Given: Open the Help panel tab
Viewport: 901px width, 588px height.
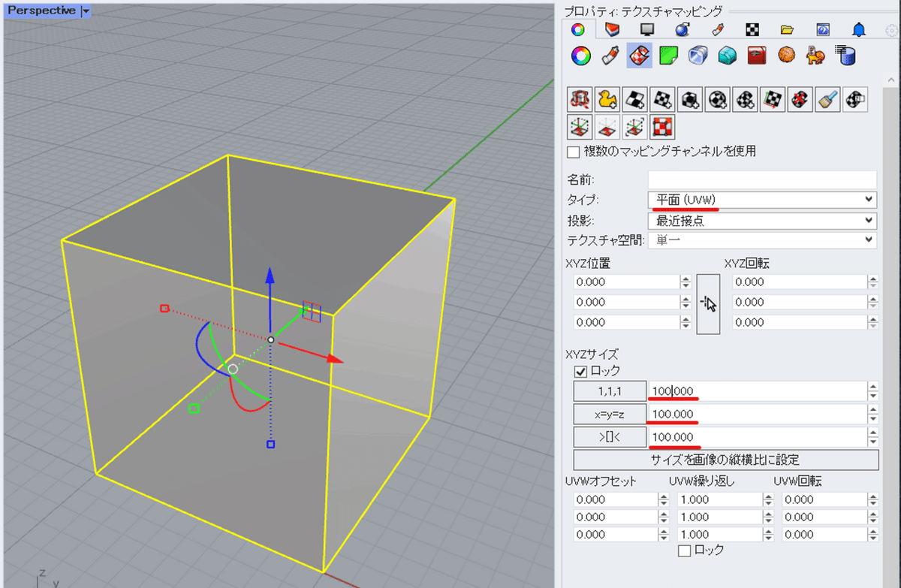Looking at the screenshot, I should [823, 29].
